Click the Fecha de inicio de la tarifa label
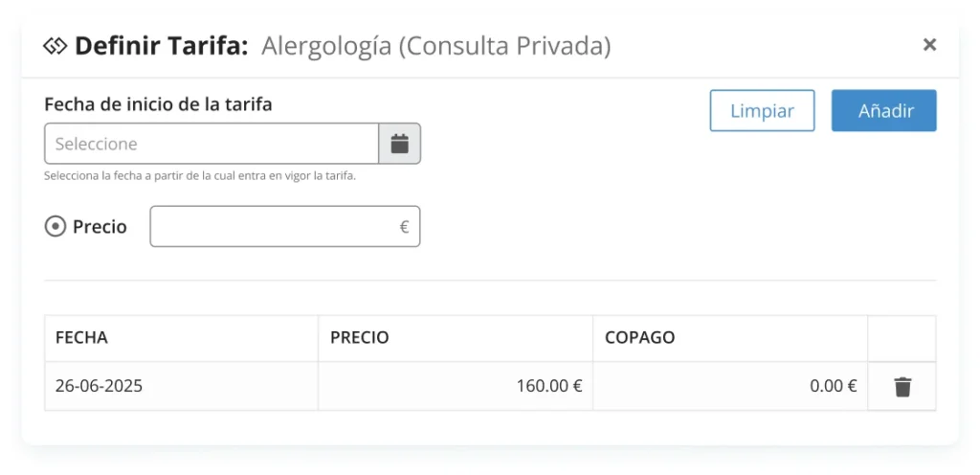 (x=158, y=104)
